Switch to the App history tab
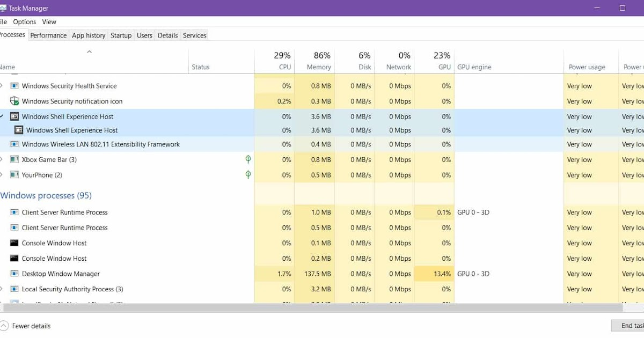Viewport: 644px width, 338px height. pyautogui.click(x=89, y=35)
